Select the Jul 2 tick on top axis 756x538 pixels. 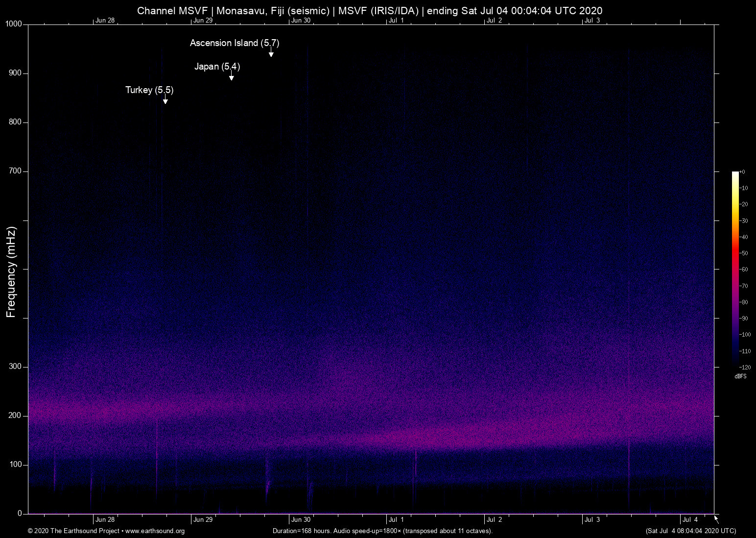[494, 20]
